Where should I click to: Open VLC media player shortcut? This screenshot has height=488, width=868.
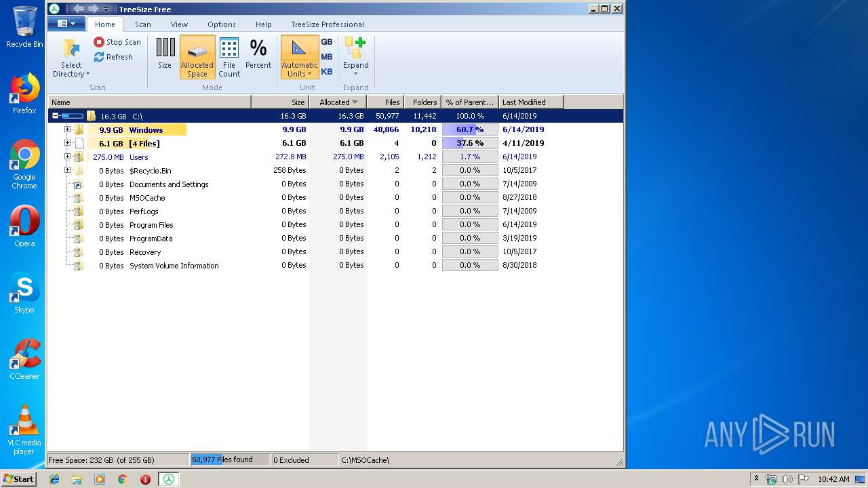tap(24, 430)
